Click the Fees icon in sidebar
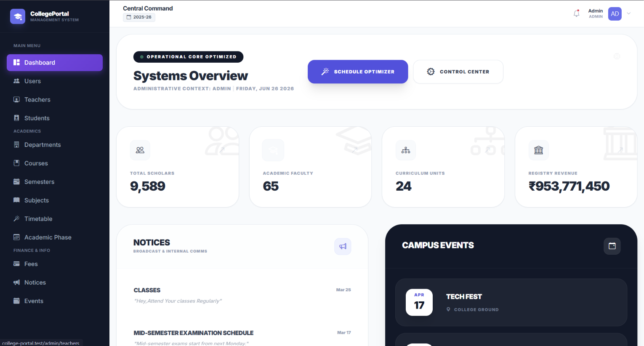This screenshot has width=644, height=346. pyautogui.click(x=16, y=264)
